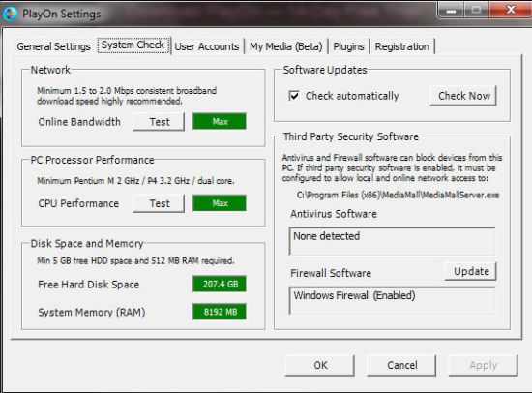The height and width of the screenshot is (393, 532).
Task: Click the MediaMallServer.exe file path text
Action: (x=398, y=195)
